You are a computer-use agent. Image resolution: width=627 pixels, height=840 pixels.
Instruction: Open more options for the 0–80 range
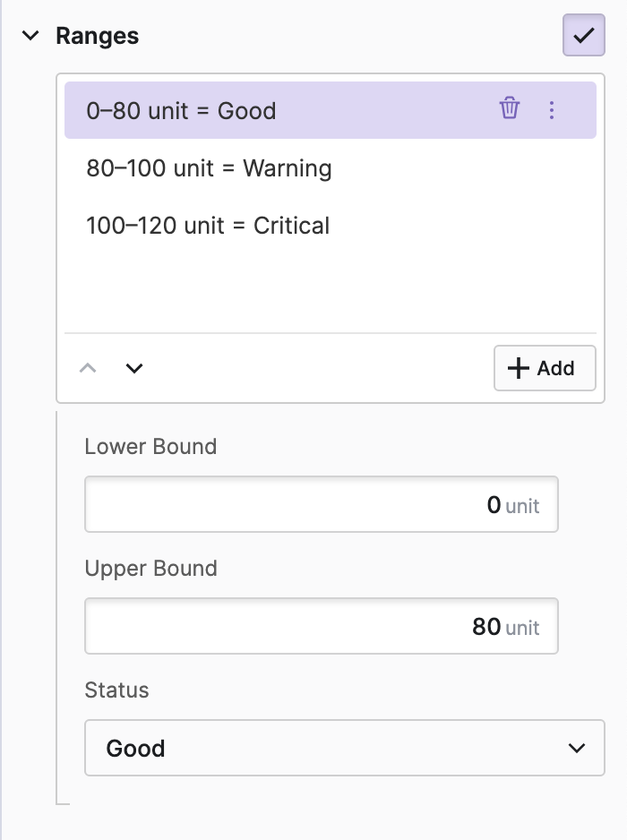pyautogui.click(x=552, y=110)
